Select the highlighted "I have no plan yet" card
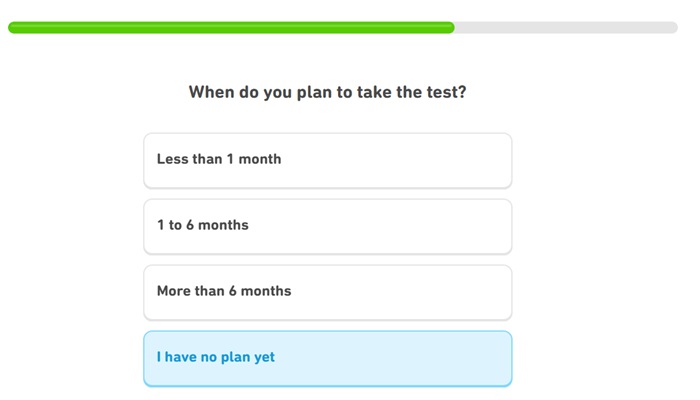This screenshot has height=400, width=700. (327, 358)
